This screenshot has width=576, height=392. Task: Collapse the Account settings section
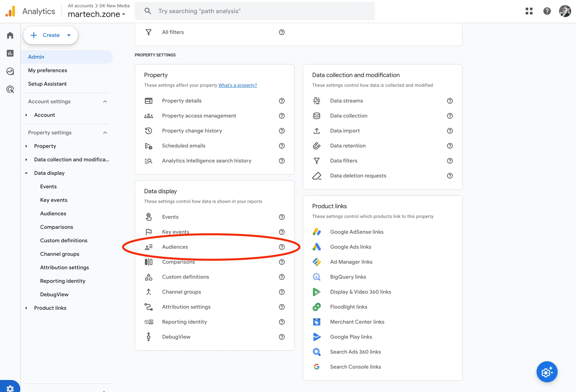pos(105,101)
